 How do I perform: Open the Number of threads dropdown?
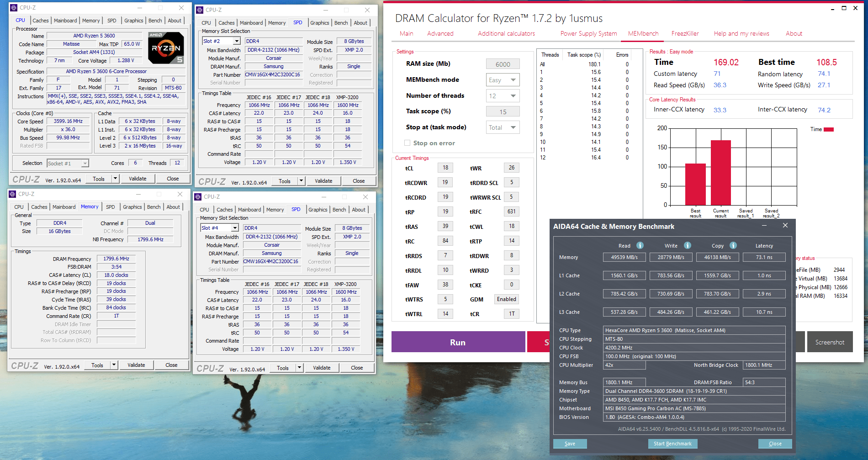(503, 96)
